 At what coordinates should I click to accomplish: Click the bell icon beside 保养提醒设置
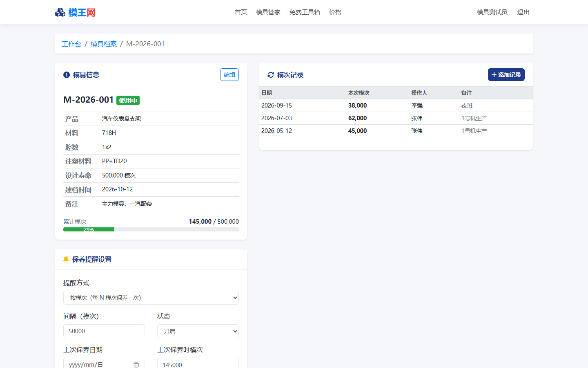click(x=66, y=259)
